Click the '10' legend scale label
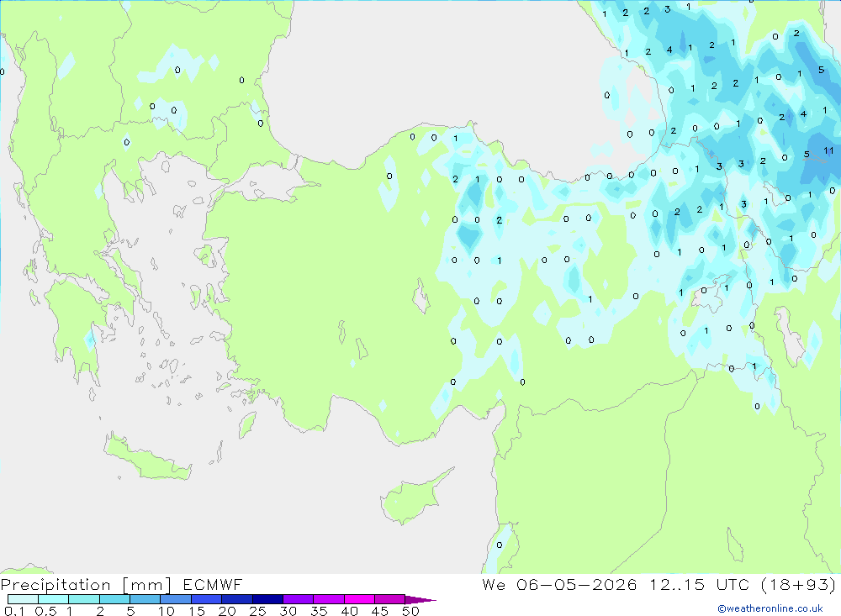 167,611
